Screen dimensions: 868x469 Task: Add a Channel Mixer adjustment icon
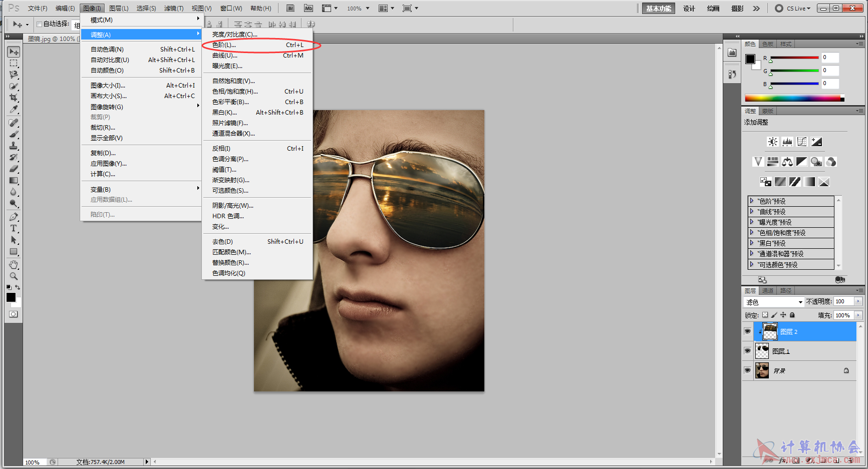831,162
